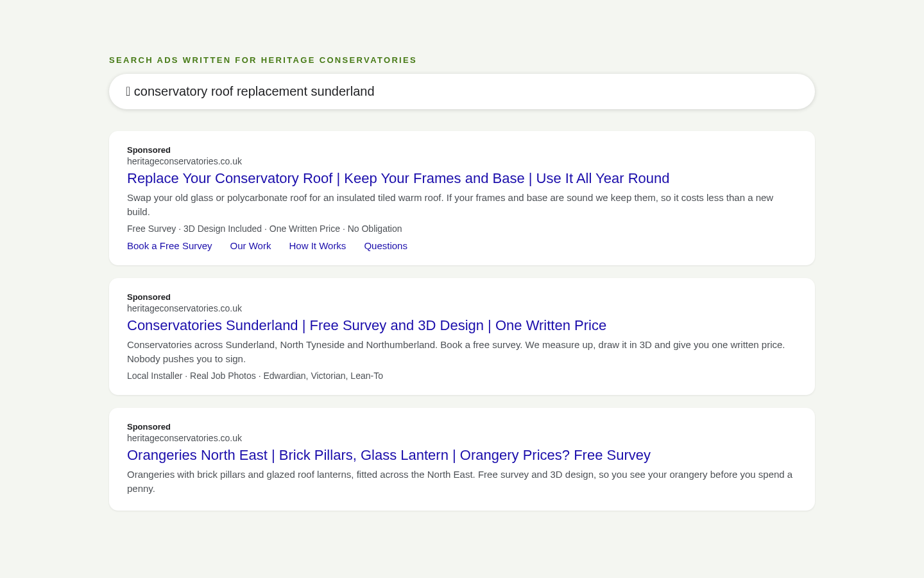Screen dimensions: 924x578
Task: Click the domain URL in the Conservatories Sunderland ad
Action: pos(184,308)
